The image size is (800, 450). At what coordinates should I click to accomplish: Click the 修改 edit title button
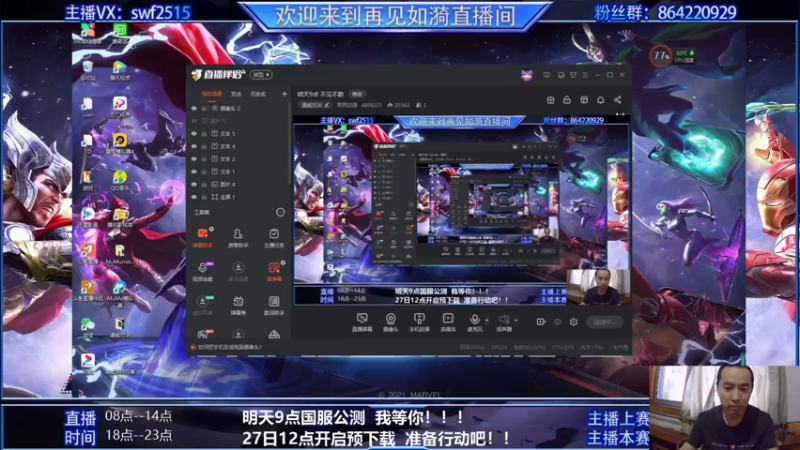click(x=357, y=94)
